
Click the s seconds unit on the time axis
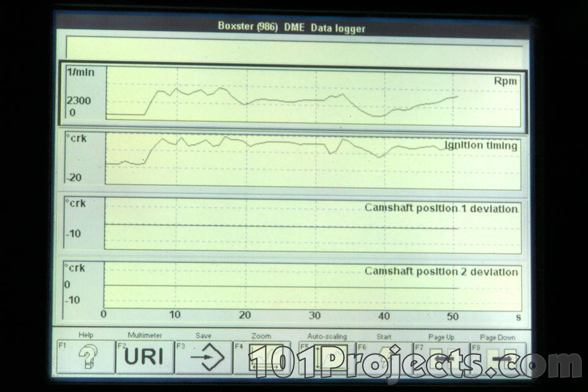tap(518, 318)
